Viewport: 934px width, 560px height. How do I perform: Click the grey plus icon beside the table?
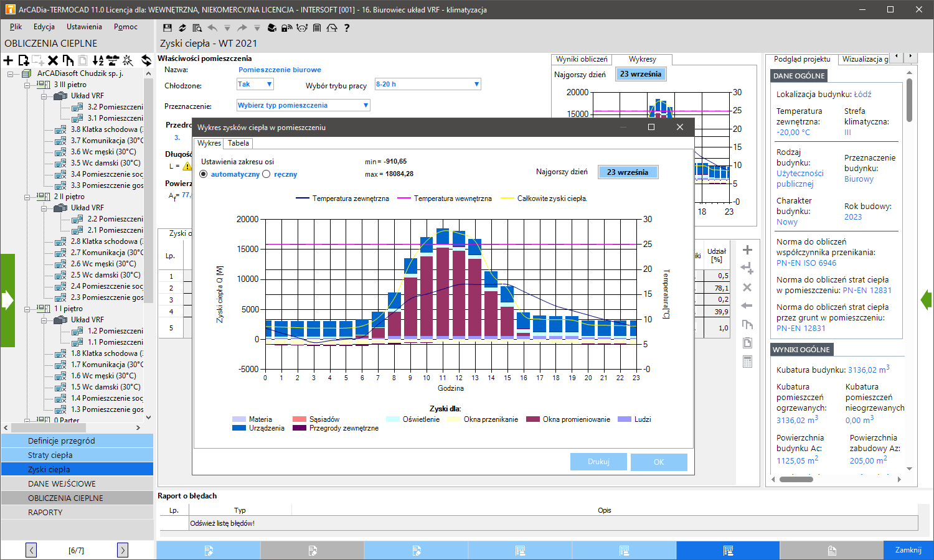tap(747, 250)
